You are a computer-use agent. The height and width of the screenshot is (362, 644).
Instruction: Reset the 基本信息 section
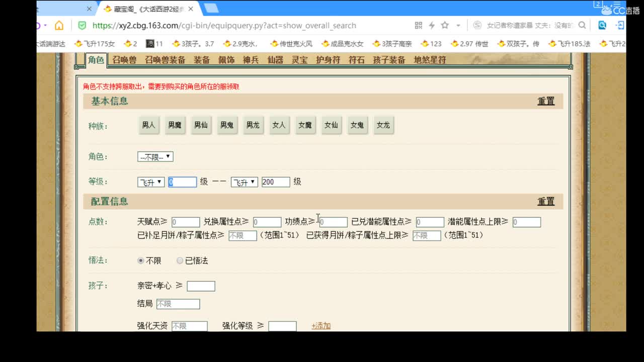tap(546, 101)
